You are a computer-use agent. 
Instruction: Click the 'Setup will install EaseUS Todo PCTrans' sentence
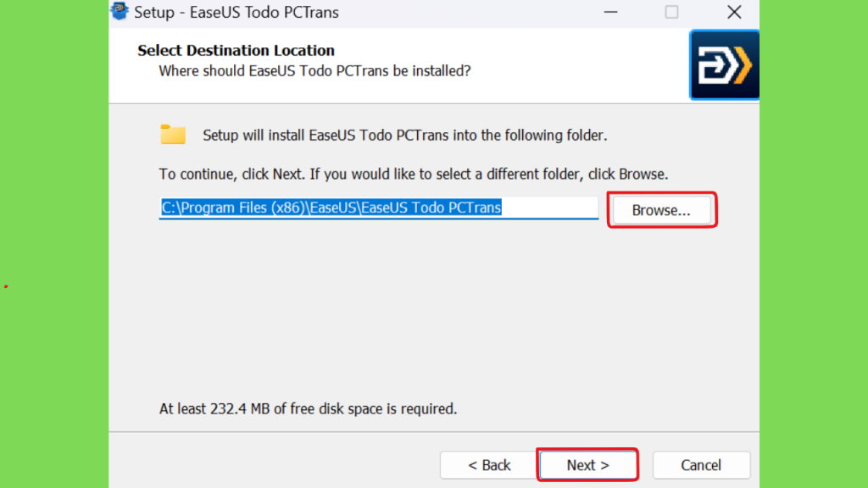[x=404, y=136]
